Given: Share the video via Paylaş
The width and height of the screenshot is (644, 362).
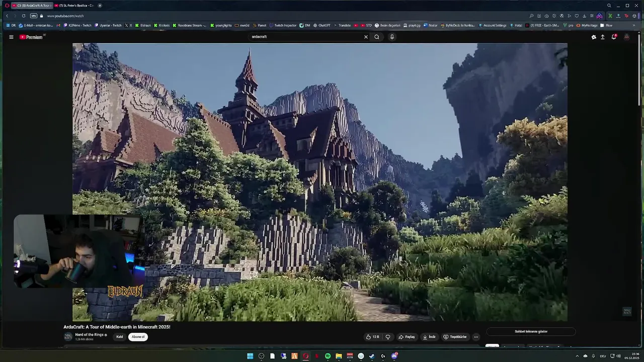Looking at the screenshot, I should (x=407, y=337).
